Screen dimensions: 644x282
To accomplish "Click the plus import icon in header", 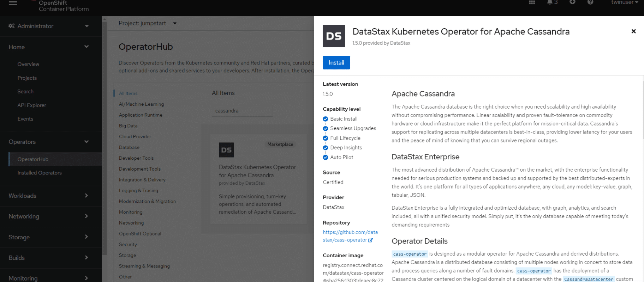I will [x=572, y=2].
